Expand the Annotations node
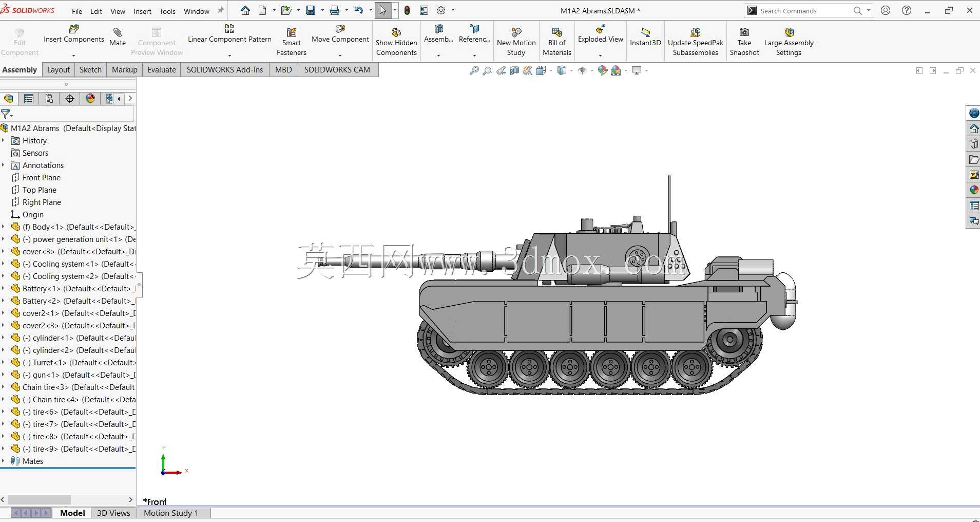The height and width of the screenshot is (522, 980). (x=3, y=165)
